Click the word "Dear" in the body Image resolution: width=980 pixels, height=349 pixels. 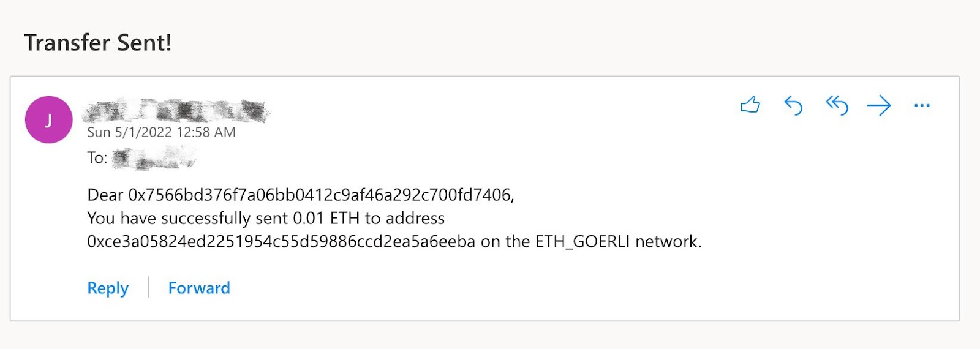pyautogui.click(x=105, y=195)
